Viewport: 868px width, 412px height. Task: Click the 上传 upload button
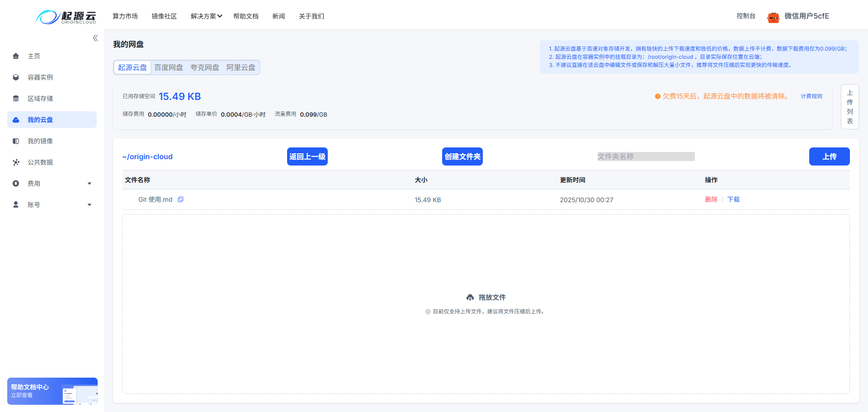coord(829,156)
